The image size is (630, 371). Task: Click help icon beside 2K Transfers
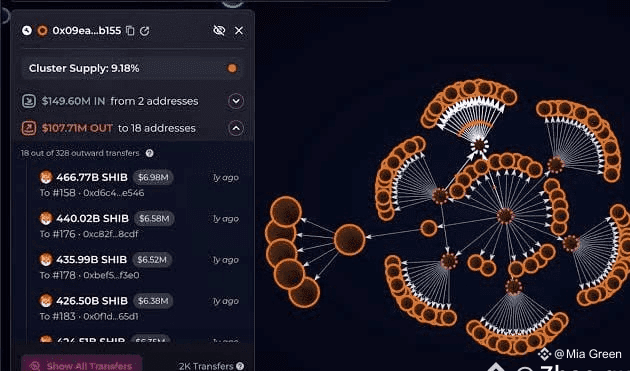pyautogui.click(x=240, y=366)
